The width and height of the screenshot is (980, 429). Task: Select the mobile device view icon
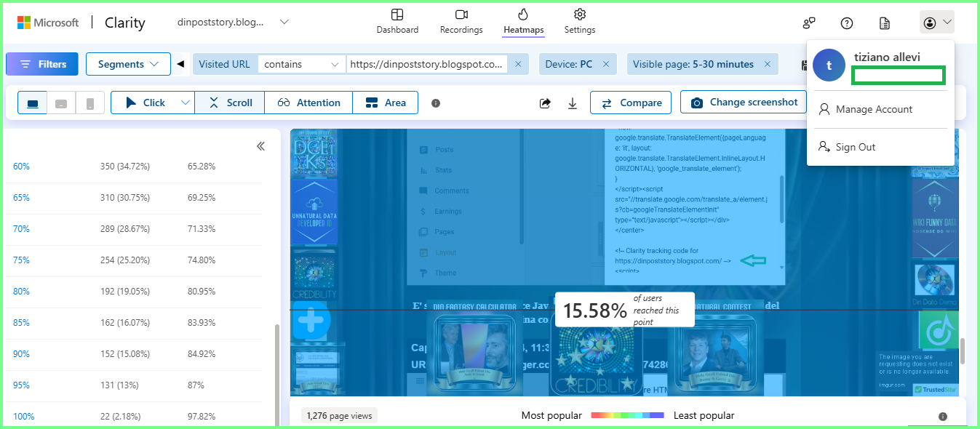tap(90, 103)
